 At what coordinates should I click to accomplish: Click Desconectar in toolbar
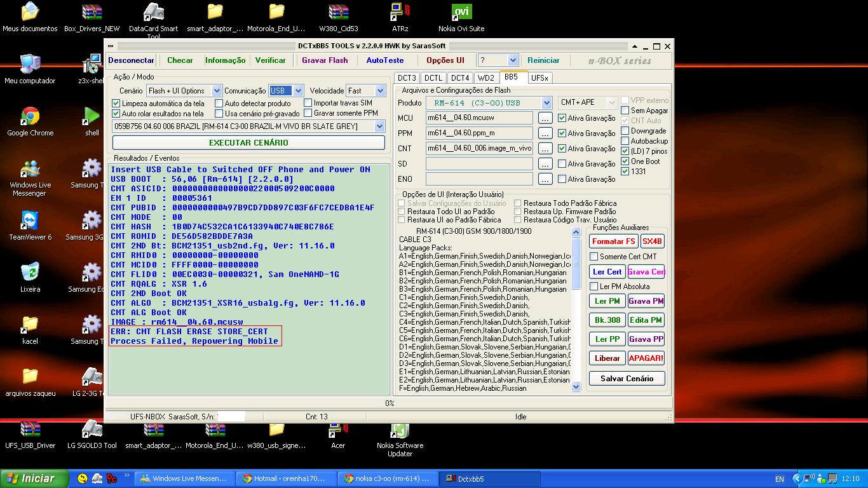[131, 60]
